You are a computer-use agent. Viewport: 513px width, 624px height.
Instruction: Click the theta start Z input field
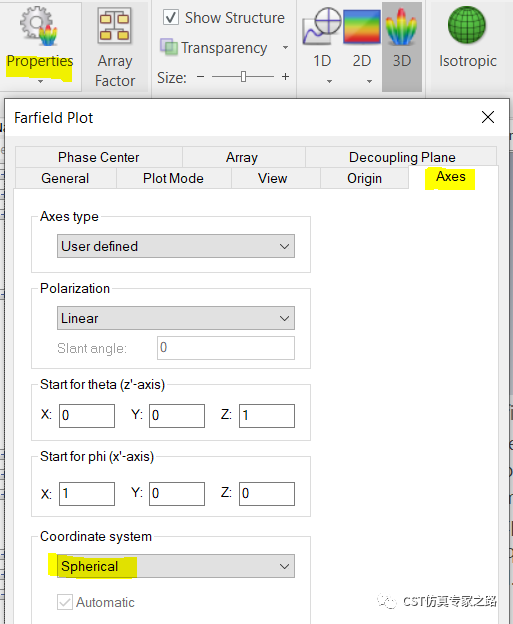point(267,416)
